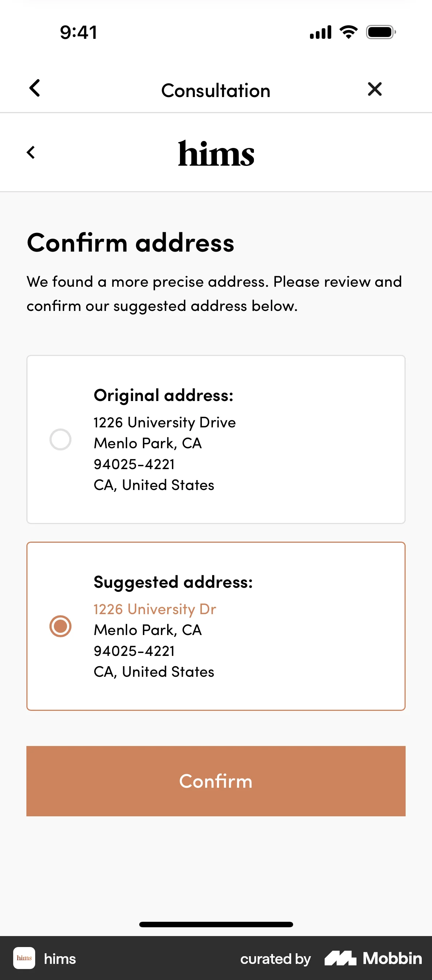Select the Suggested address radio button
432x980 pixels.
pyautogui.click(x=60, y=626)
